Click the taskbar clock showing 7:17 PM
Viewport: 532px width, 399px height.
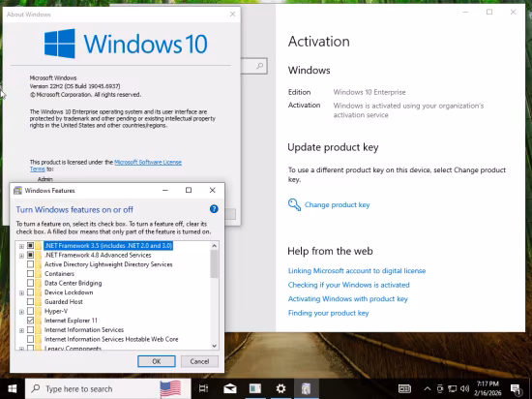point(488,388)
